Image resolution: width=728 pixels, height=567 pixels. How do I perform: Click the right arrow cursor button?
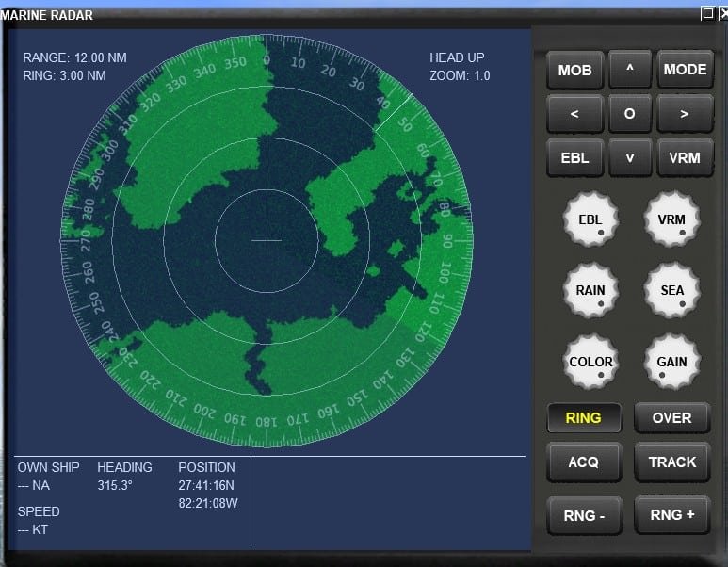pos(685,114)
